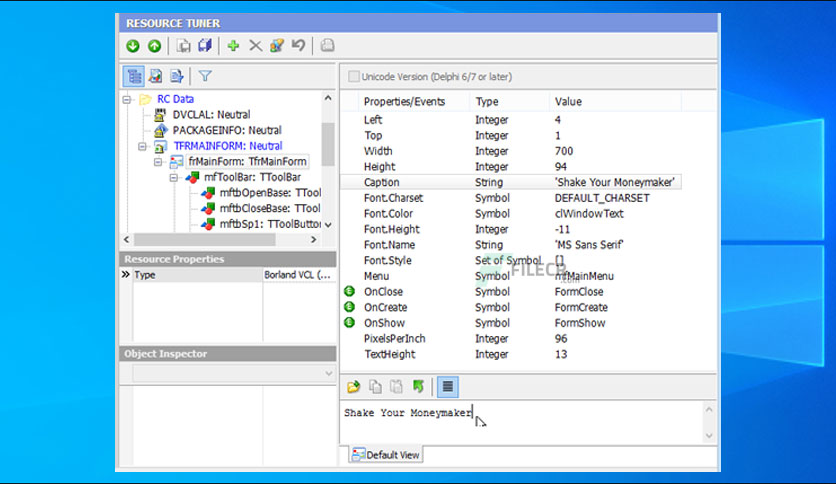Select mftbCloseBase tree item
Image resolution: width=836 pixels, height=484 pixels.
[x=270, y=208]
